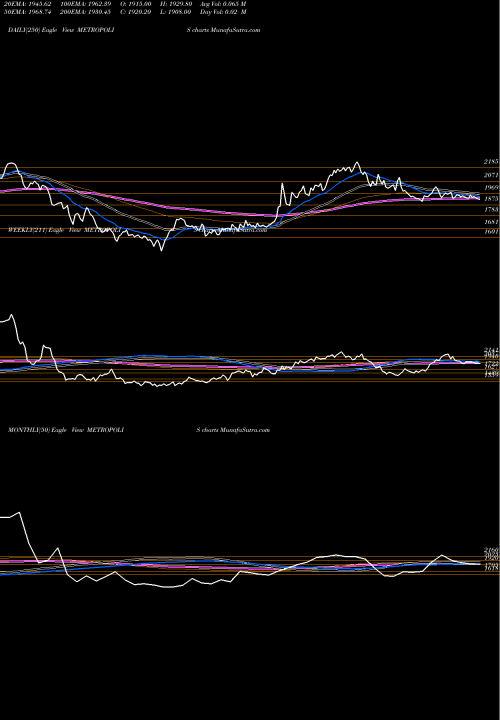Click the 1875 price level label
The image size is (500, 720).
pyautogui.click(x=491, y=199)
